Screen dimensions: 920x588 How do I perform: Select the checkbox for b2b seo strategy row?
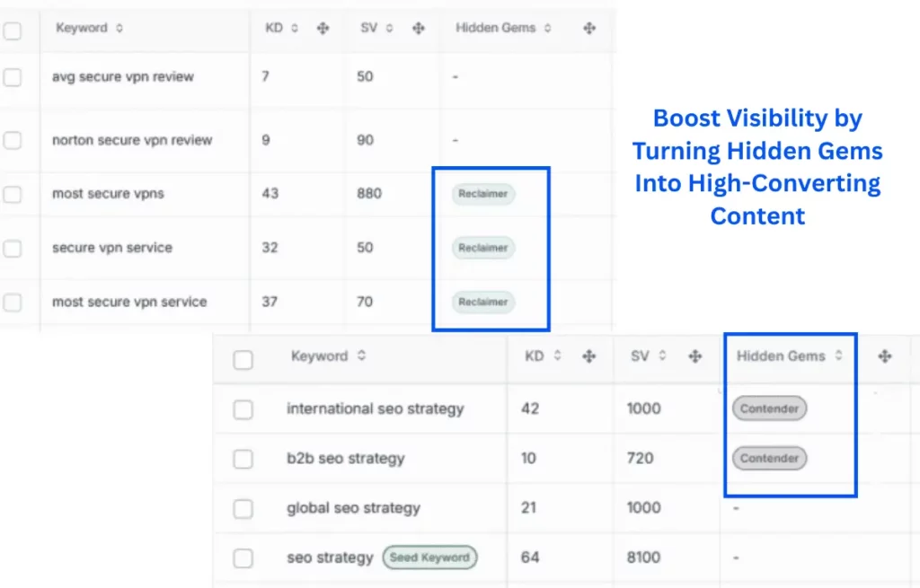coord(243,459)
